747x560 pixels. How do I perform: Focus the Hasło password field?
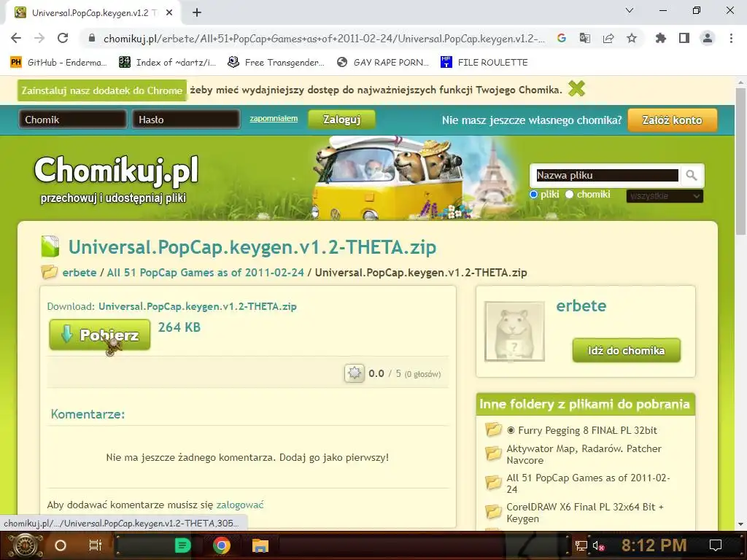pos(186,119)
